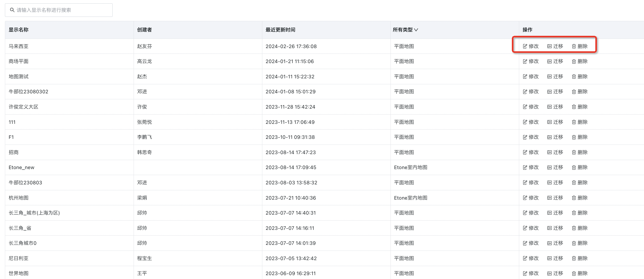Migrate the 111 row with 迁移
This screenshot has height=279, width=644.
coord(555,122)
